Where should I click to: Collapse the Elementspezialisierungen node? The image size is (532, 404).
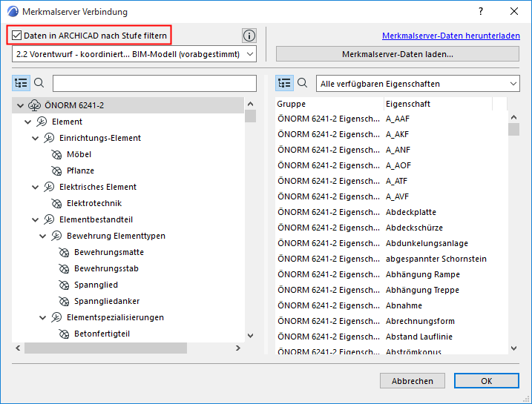(43, 318)
